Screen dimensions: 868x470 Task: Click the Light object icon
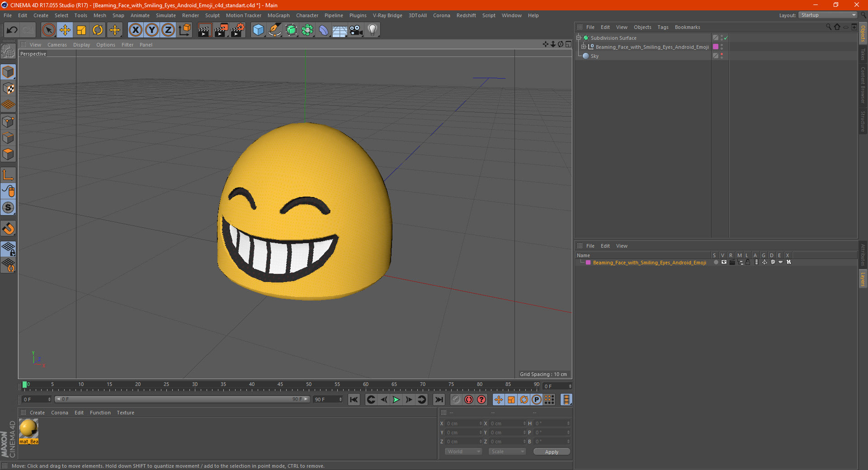(x=372, y=30)
